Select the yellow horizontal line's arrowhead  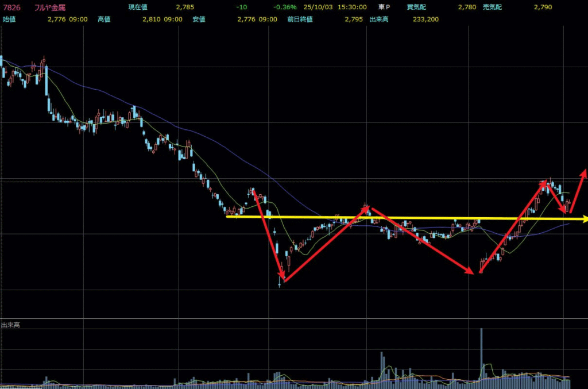click(x=585, y=219)
